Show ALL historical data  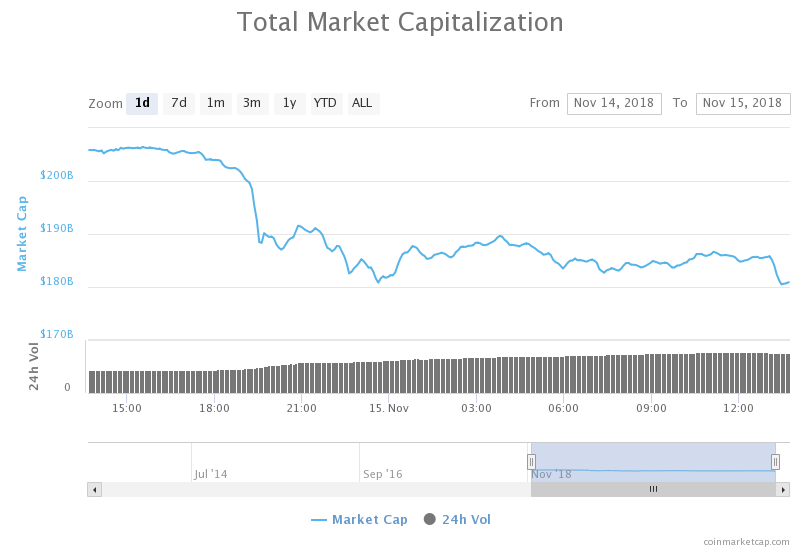pos(362,103)
